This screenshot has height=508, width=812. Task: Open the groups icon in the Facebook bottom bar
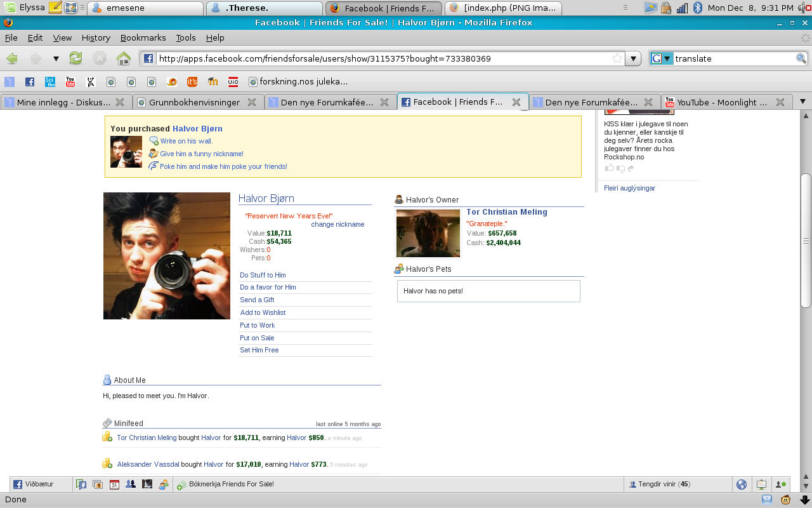pyautogui.click(x=131, y=484)
